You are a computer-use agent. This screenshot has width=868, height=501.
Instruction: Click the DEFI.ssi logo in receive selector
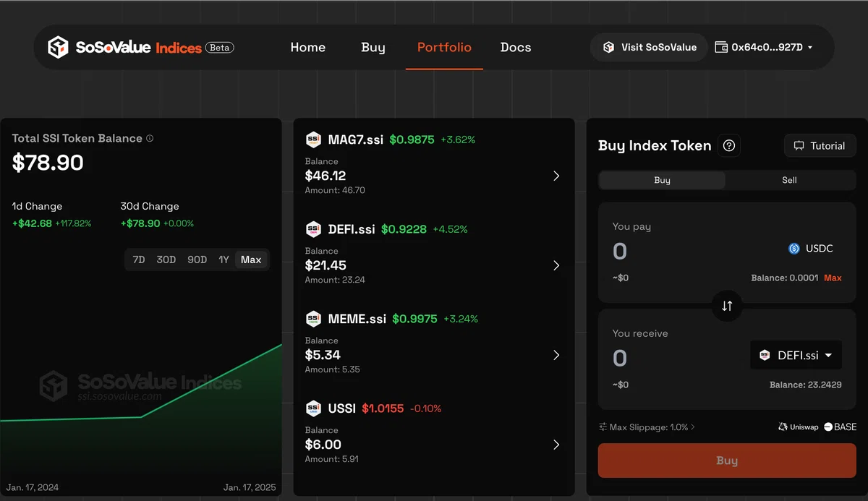click(x=765, y=356)
